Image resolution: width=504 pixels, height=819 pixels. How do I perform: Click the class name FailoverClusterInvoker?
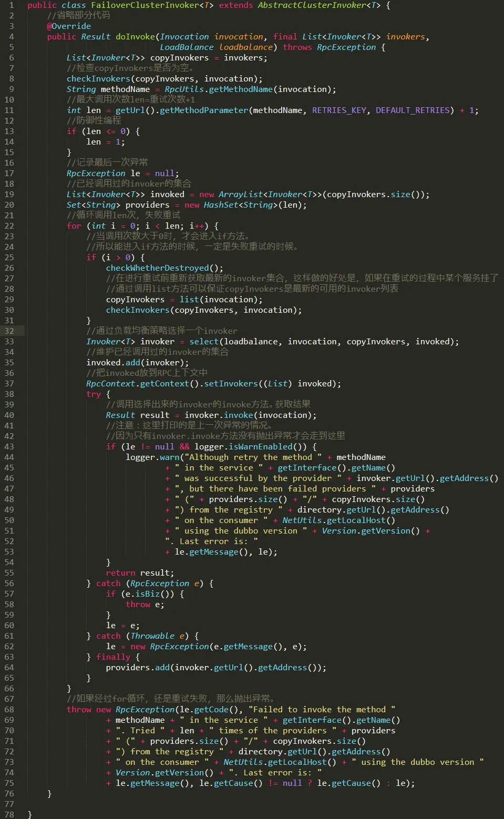tap(146, 5)
